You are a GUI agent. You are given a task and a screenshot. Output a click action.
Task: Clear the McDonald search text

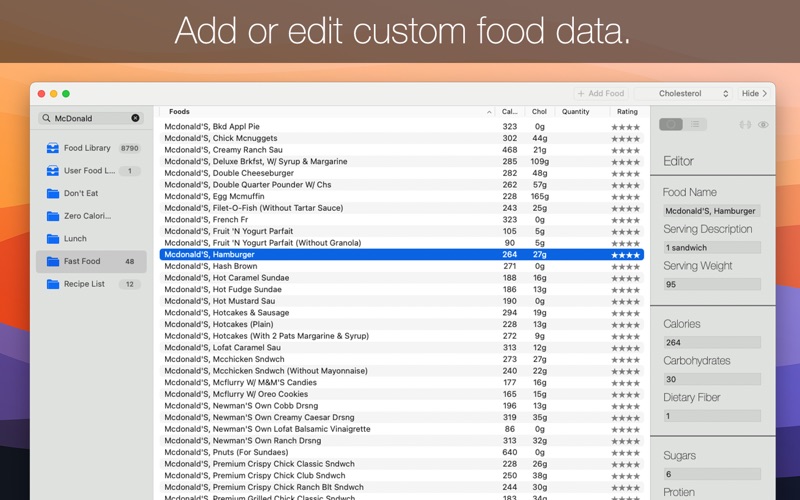click(x=135, y=118)
